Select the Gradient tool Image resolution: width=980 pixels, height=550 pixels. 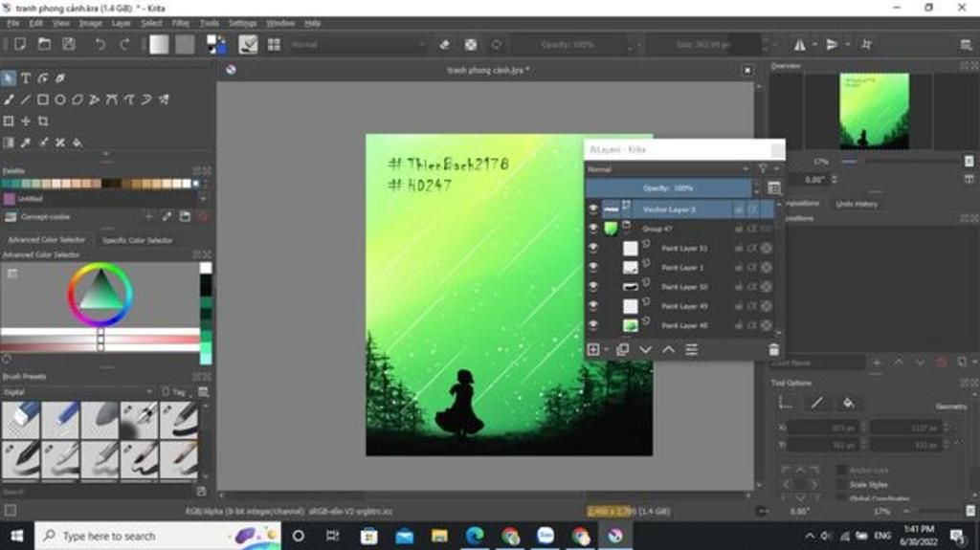[8, 143]
